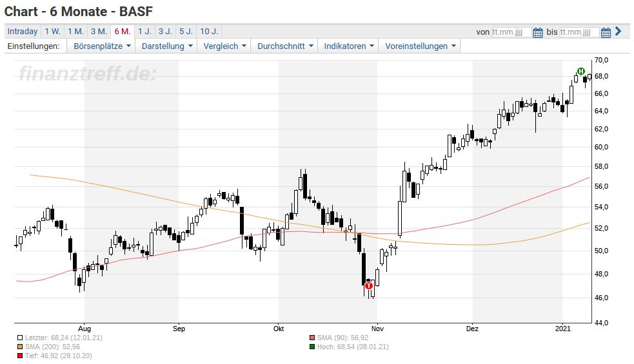The height and width of the screenshot is (364, 634).
Task: Click the 'Hoch: 68,54 (08.01.21)' legend text
Action: click(353, 347)
